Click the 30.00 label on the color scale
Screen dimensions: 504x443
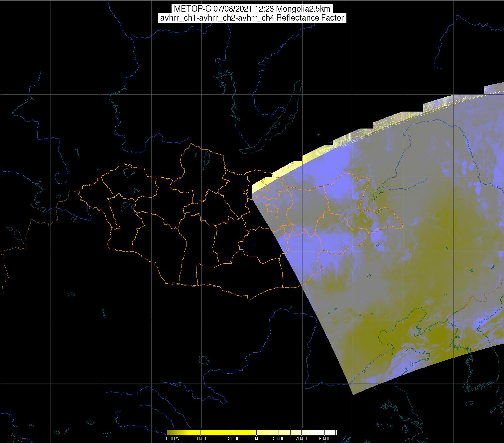256,438
